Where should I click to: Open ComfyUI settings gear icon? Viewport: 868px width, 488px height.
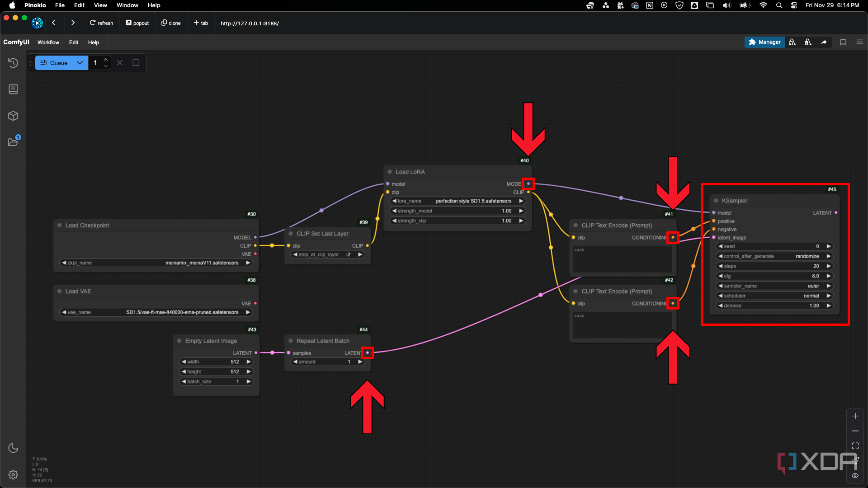point(13,474)
